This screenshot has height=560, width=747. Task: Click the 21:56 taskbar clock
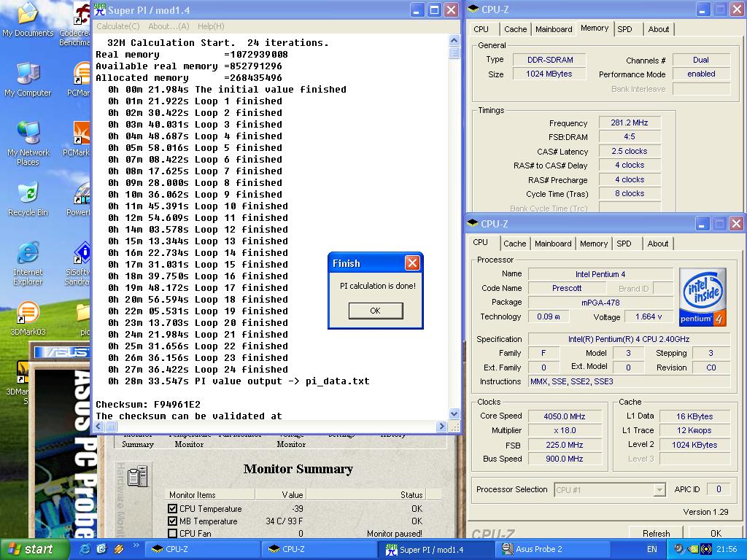tap(727, 549)
